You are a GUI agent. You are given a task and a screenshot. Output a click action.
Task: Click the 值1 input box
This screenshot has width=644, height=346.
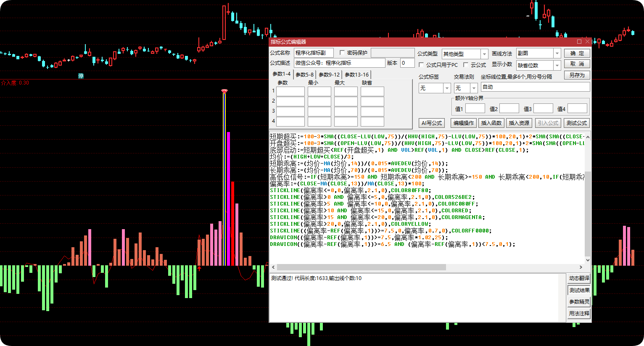point(475,108)
